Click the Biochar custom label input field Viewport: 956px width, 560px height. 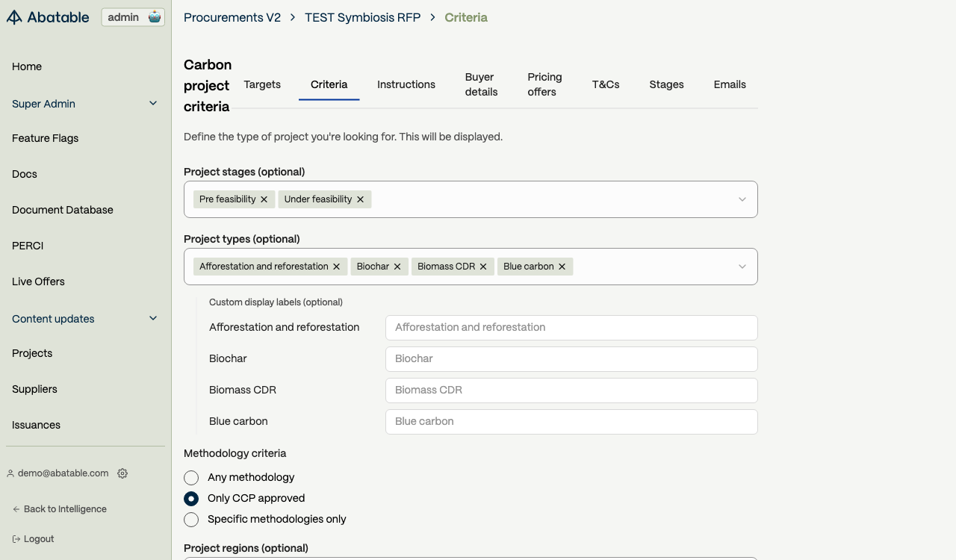pyautogui.click(x=571, y=359)
